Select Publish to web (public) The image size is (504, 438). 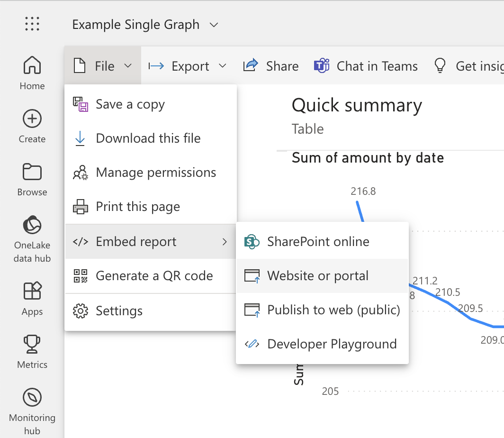[x=333, y=310]
